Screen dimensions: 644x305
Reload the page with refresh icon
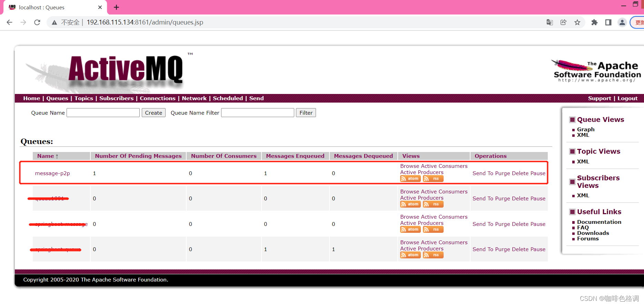[x=37, y=22]
